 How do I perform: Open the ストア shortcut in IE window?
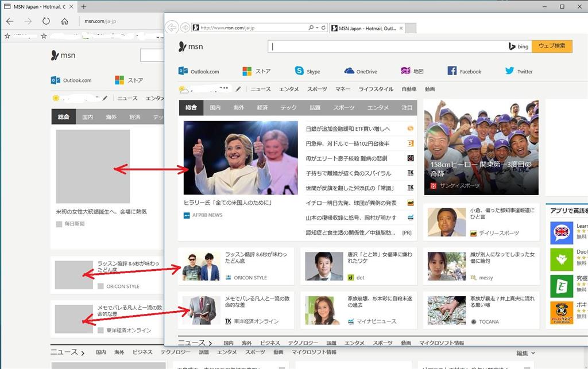257,71
